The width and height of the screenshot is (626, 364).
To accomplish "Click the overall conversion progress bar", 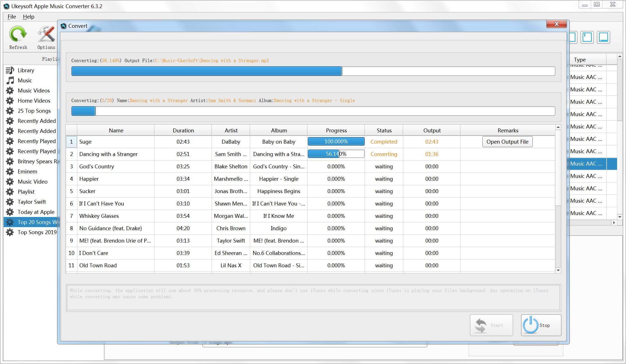I will click(x=313, y=111).
